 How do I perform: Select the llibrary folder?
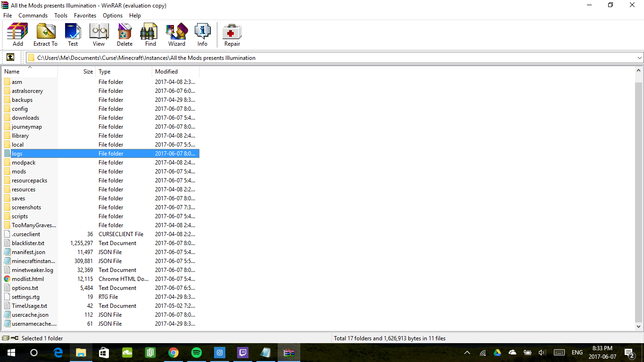(100, 136)
